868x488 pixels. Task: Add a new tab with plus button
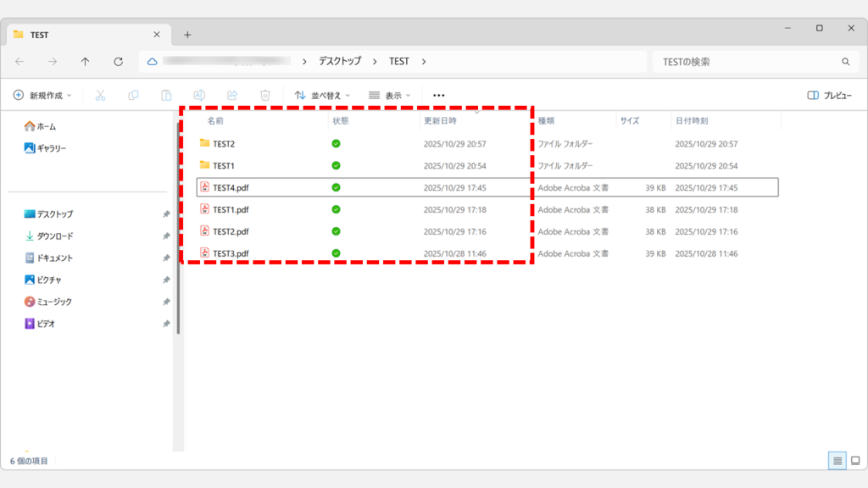[x=187, y=35]
